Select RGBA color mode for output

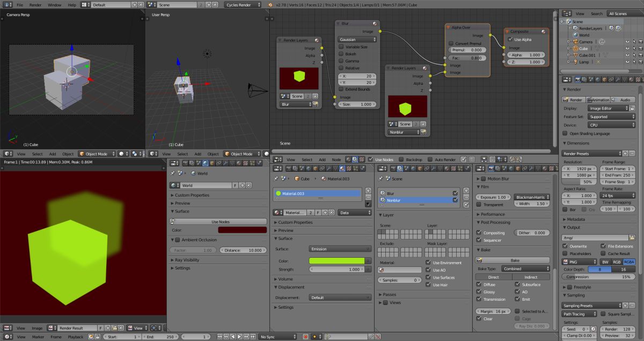point(629,262)
